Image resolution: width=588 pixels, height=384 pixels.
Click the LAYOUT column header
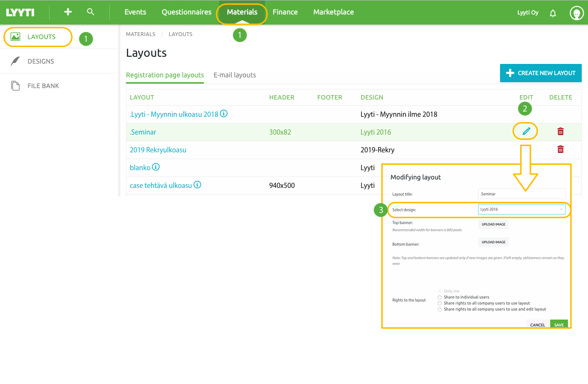142,97
